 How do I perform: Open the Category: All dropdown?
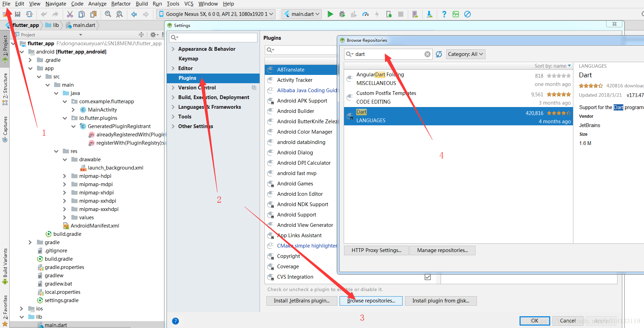466,54
